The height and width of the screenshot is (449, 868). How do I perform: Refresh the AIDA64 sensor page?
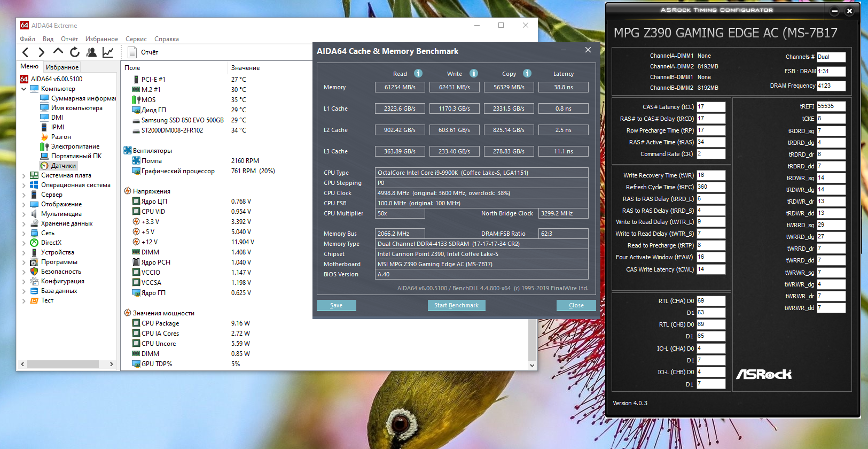click(75, 52)
